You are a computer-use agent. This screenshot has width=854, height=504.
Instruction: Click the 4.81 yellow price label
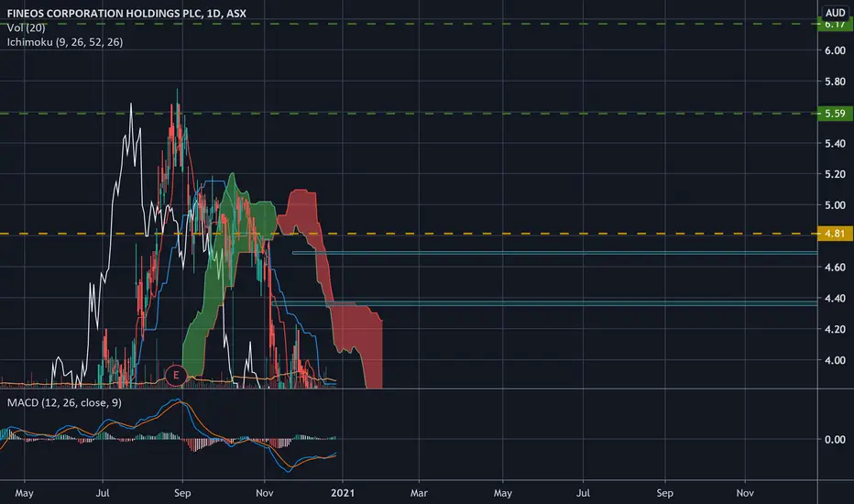[x=835, y=234]
